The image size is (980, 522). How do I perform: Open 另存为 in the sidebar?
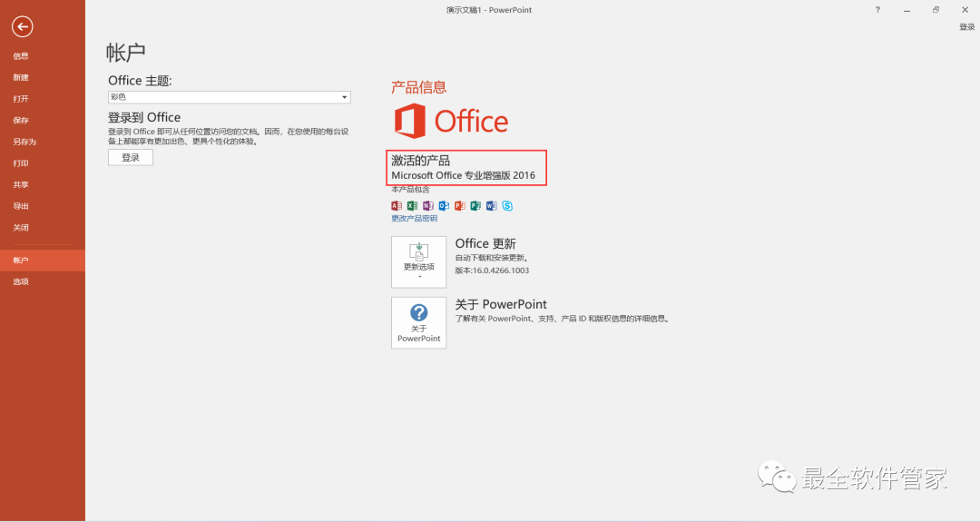click(43, 142)
